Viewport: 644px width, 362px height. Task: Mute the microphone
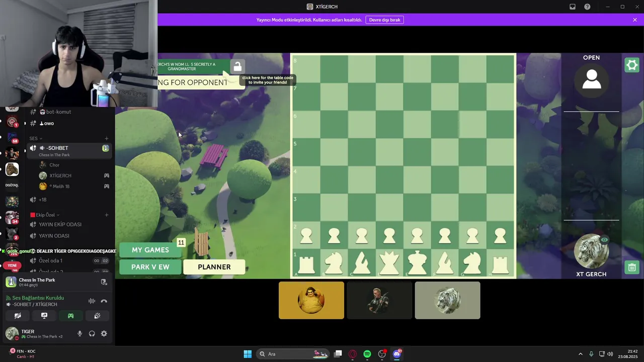coord(79,333)
